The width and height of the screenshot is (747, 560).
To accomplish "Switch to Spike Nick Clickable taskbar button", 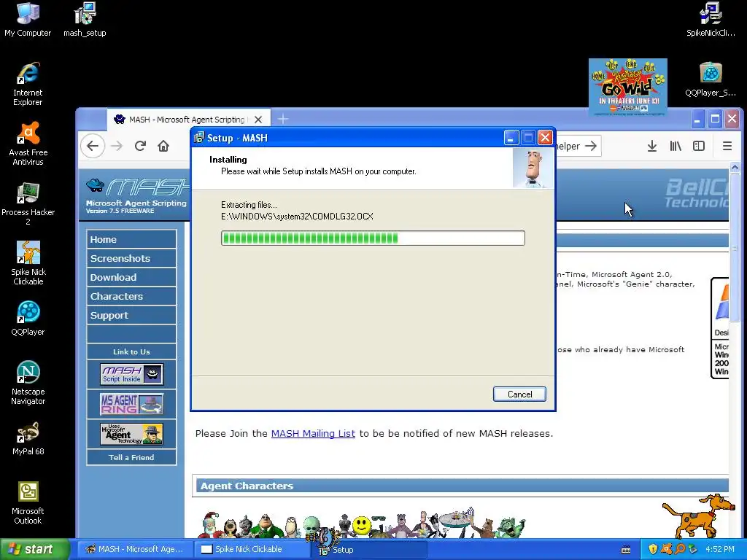I will coord(252,549).
